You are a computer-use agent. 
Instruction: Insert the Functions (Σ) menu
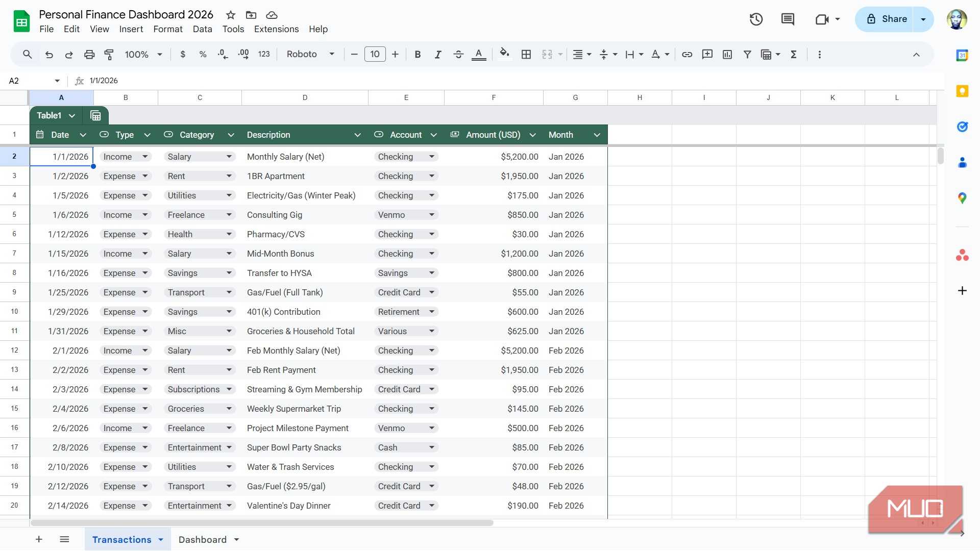point(793,54)
